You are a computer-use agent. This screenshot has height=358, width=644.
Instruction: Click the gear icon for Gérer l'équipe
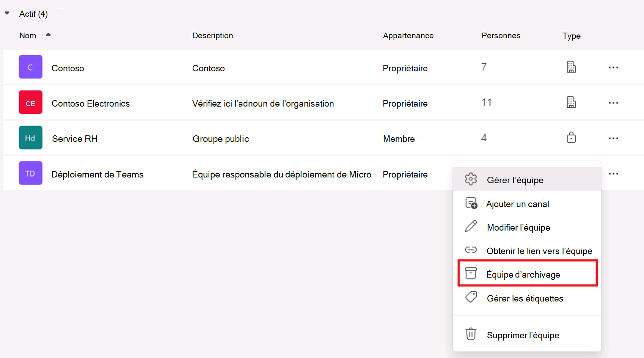click(x=471, y=179)
